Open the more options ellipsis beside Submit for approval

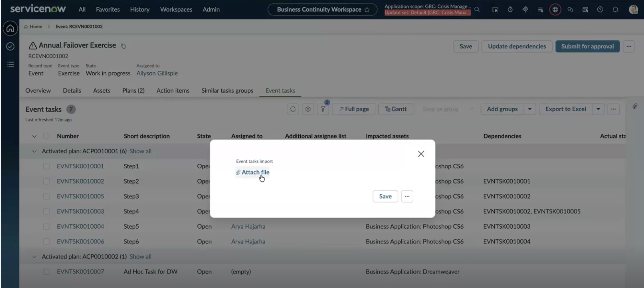coord(629,46)
